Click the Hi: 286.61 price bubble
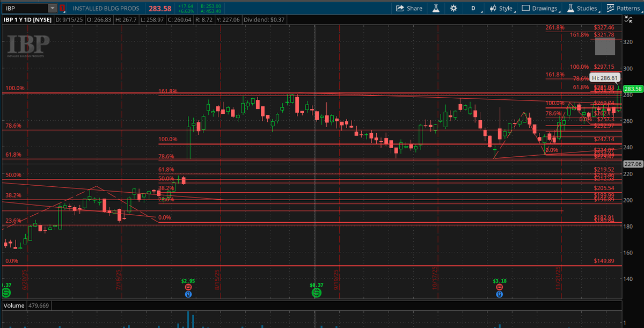 pos(605,78)
